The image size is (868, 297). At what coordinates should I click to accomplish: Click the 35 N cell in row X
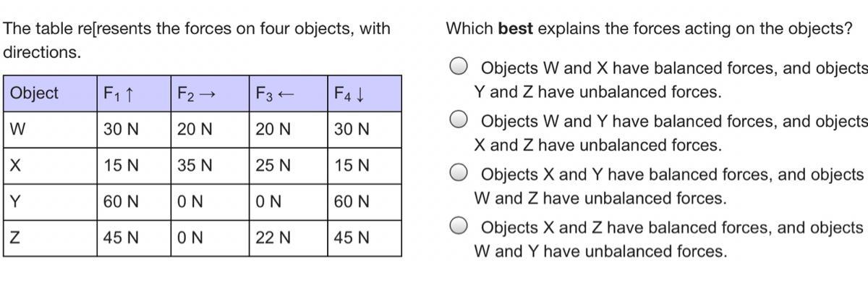[x=210, y=166]
